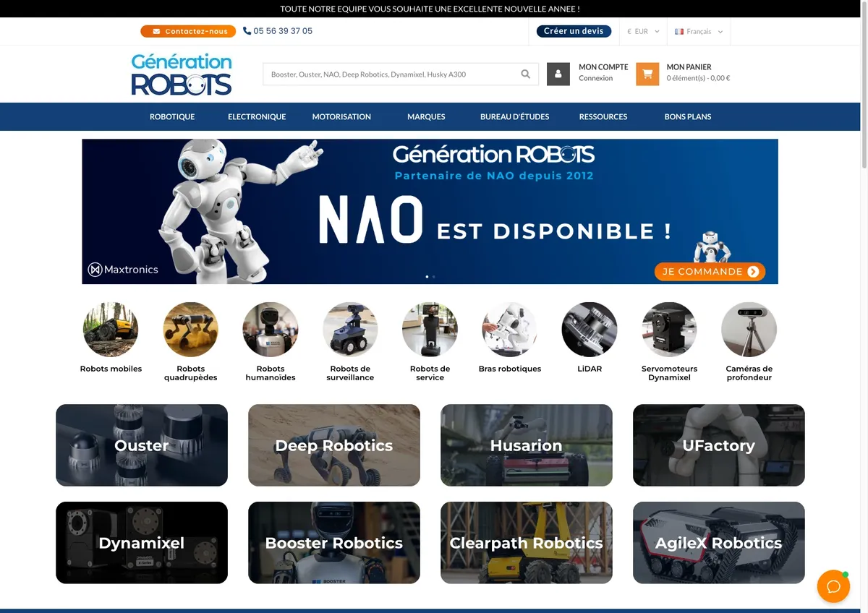Viewport: 868px width, 613px height.
Task: Open Servomoteurs Dynamixel category icon
Action: pyautogui.click(x=670, y=330)
